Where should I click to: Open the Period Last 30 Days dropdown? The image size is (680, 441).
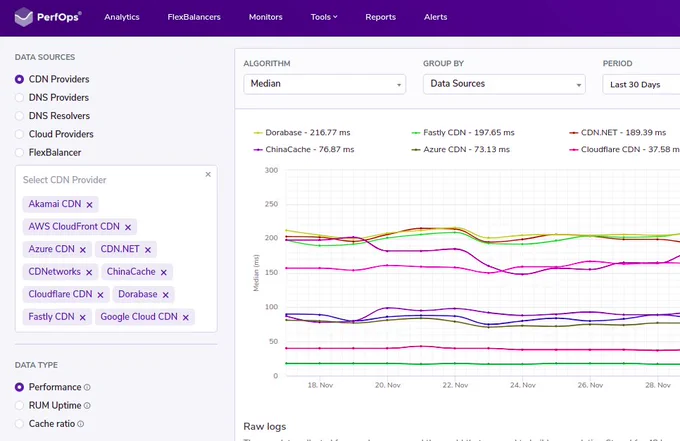pyautogui.click(x=641, y=85)
